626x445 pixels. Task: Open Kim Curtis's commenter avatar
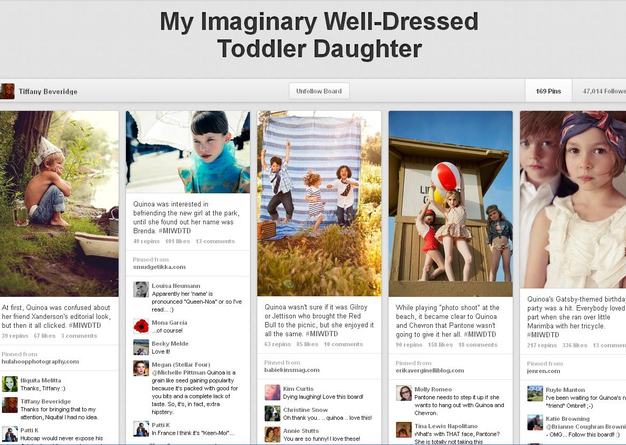(x=272, y=392)
